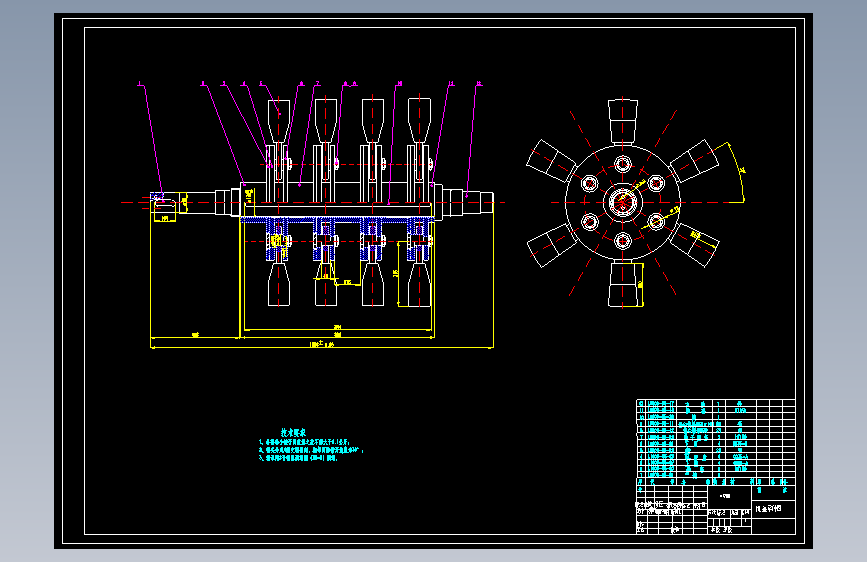Viewport: 867px width, 562px height.
Task: Select the part balloon number 5
Action: (262, 84)
